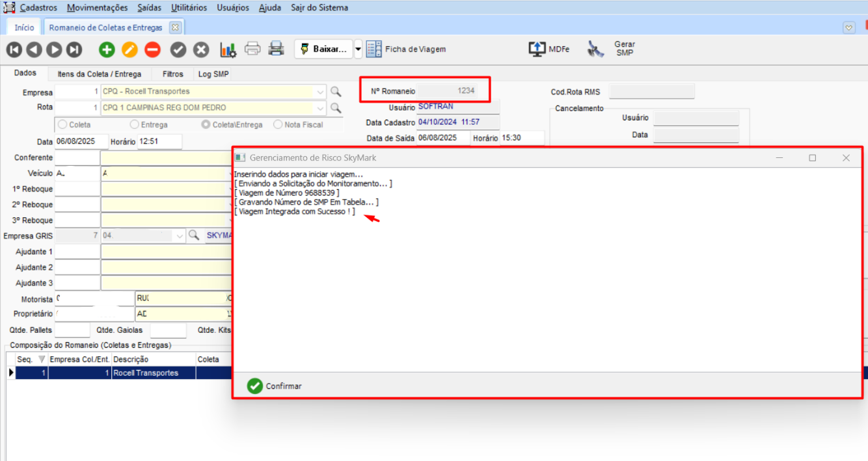The width and height of the screenshot is (868, 461).
Task: Click the Baixar button
Action: coord(323,49)
